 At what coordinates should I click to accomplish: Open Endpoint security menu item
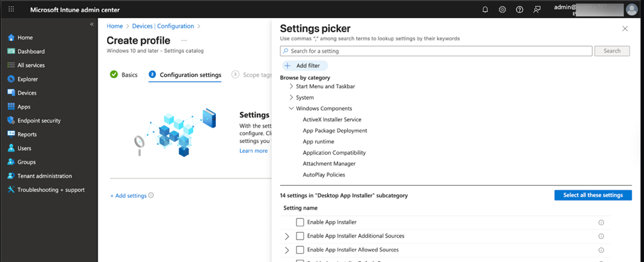(39, 120)
